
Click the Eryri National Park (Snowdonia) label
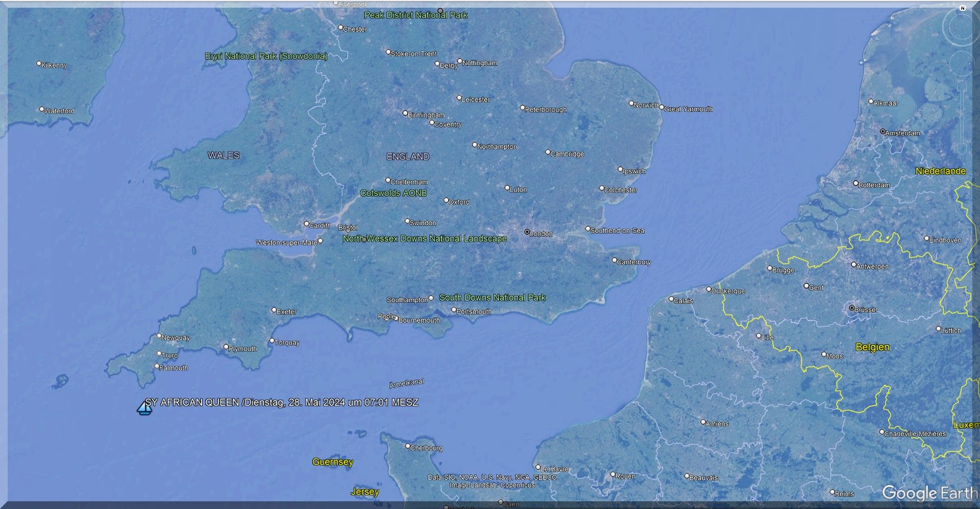(x=266, y=56)
